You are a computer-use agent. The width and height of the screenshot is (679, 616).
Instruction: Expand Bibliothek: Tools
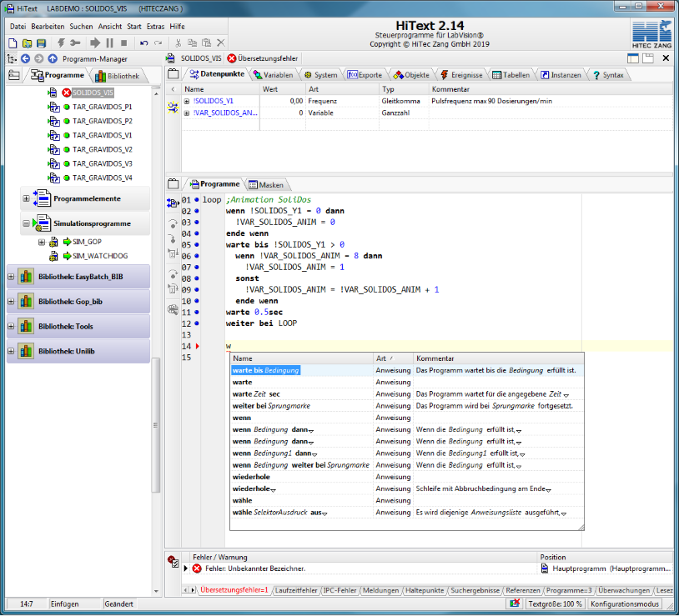(11, 326)
